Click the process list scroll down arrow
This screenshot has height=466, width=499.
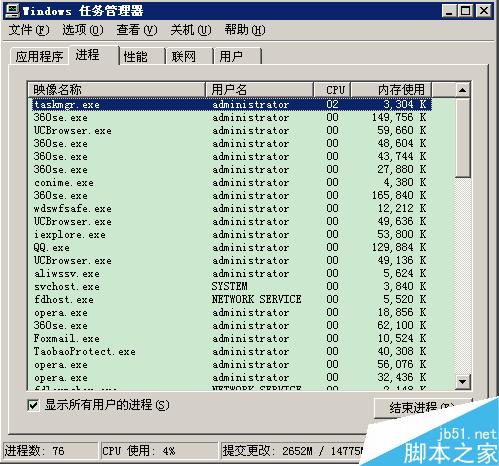[x=462, y=381]
